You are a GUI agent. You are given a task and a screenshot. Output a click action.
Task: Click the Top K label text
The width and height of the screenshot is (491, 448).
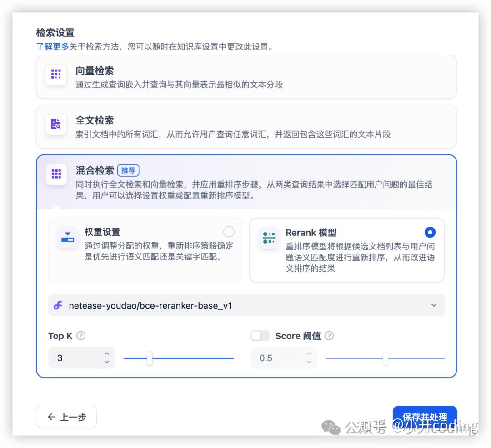click(x=60, y=336)
